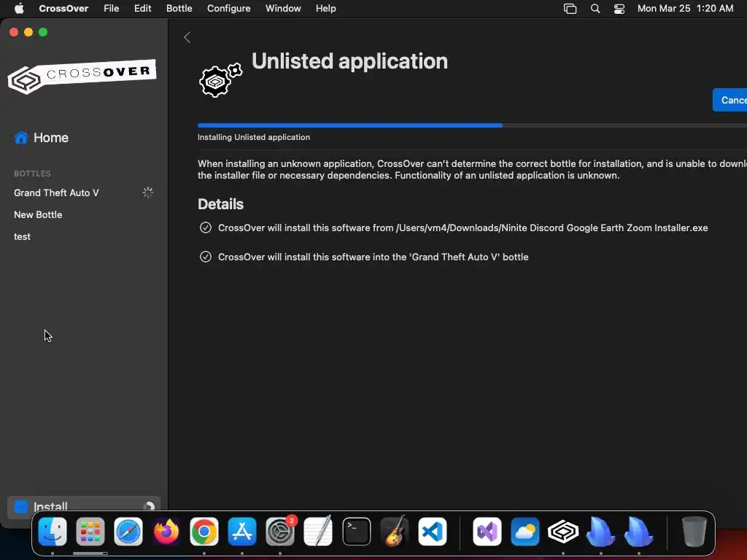The image size is (747, 560).
Task: Open Home in the sidebar
Action: [x=42, y=138]
